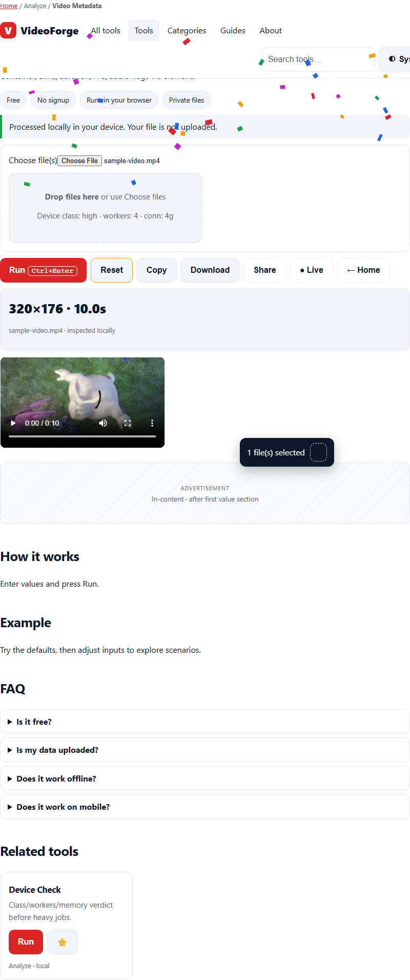Copy the metadata result

(157, 270)
